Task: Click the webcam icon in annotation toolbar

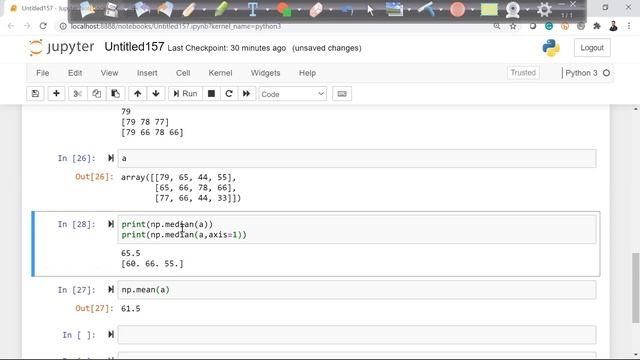Action: pyautogui.click(x=513, y=10)
